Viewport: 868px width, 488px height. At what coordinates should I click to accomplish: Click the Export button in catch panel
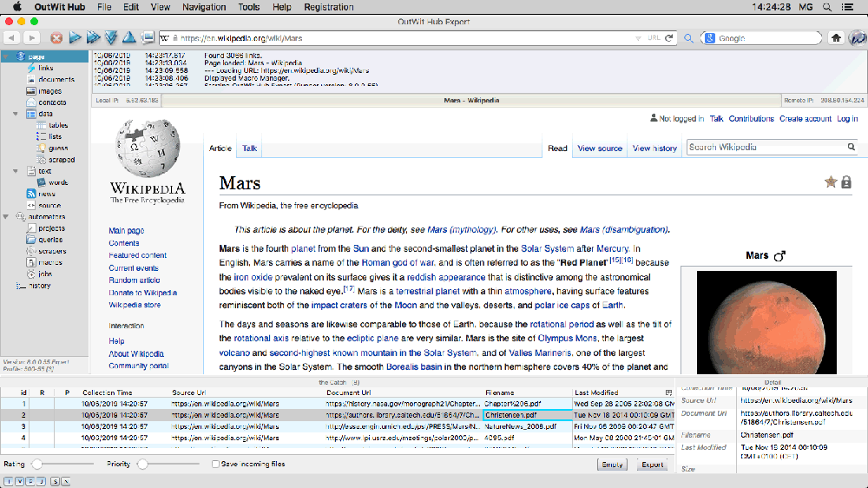652,465
